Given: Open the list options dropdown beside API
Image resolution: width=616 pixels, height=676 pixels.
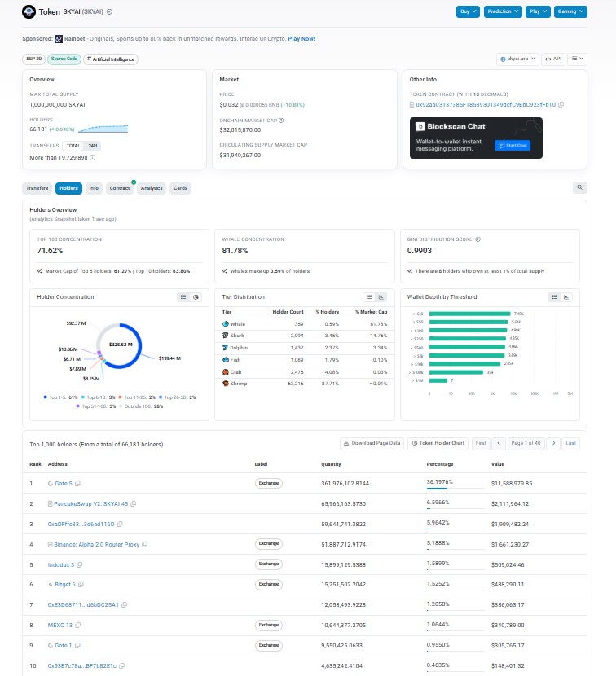Looking at the screenshot, I should click(x=577, y=59).
